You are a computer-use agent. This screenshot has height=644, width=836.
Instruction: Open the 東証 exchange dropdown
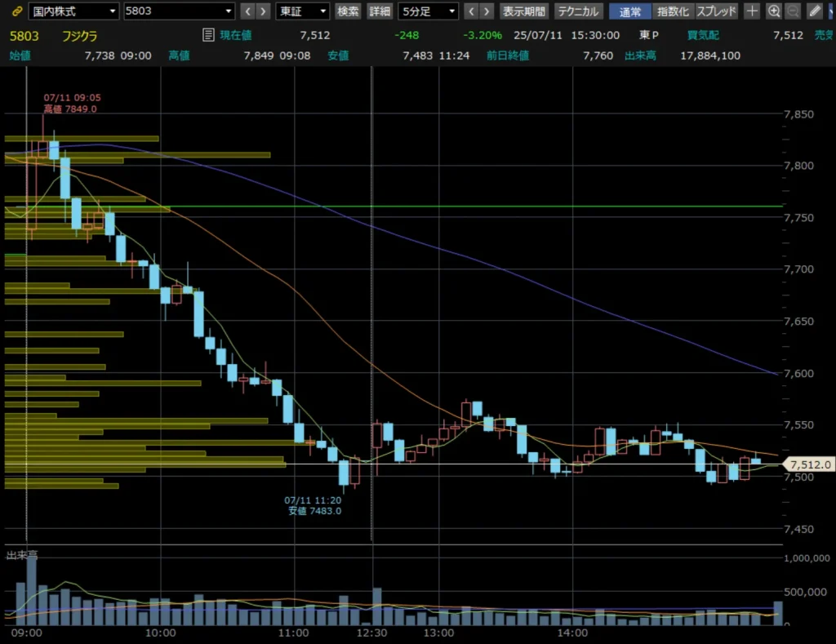point(302,11)
